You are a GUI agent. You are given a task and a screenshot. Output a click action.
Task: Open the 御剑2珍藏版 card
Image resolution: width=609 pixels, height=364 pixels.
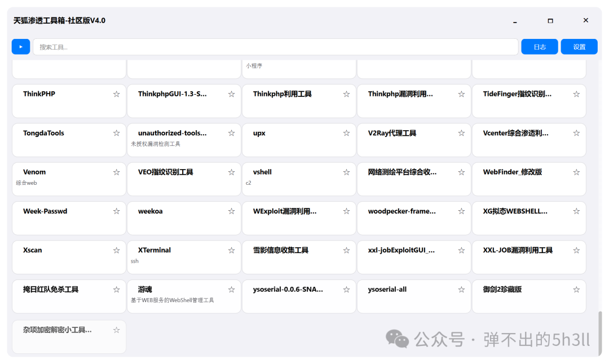click(x=529, y=296)
